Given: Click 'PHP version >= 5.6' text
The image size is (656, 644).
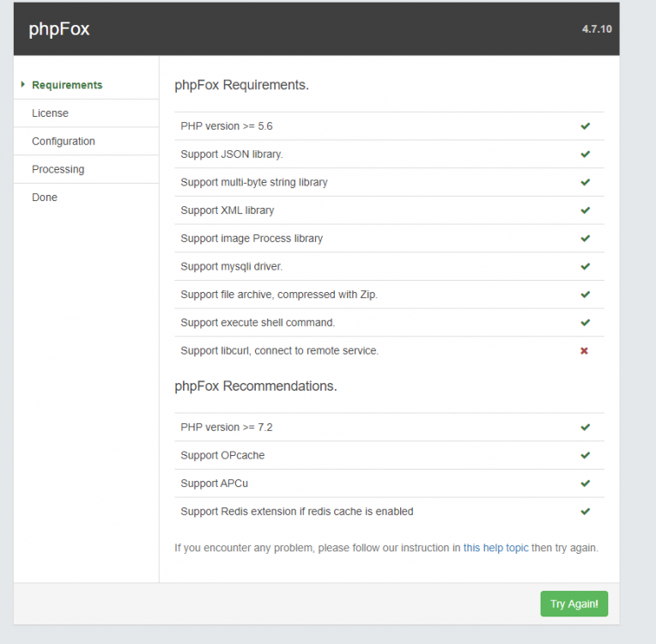Looking at the screenshot, I should tap(227, 126).
